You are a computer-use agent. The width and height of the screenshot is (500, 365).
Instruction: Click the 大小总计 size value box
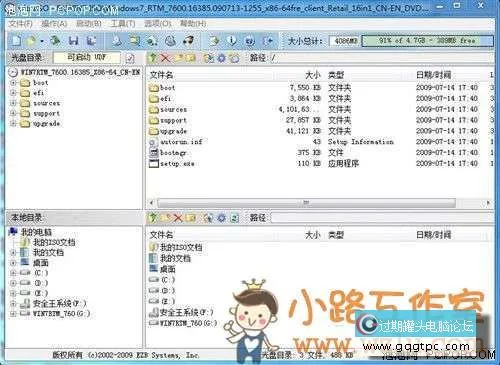point(345,41)
